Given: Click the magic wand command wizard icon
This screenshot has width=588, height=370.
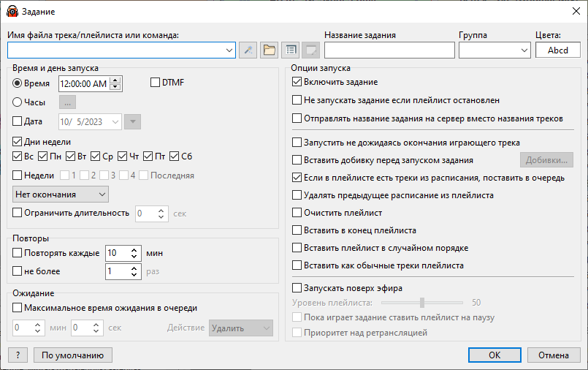Looking at the screenshot, I should coord(248,50).
